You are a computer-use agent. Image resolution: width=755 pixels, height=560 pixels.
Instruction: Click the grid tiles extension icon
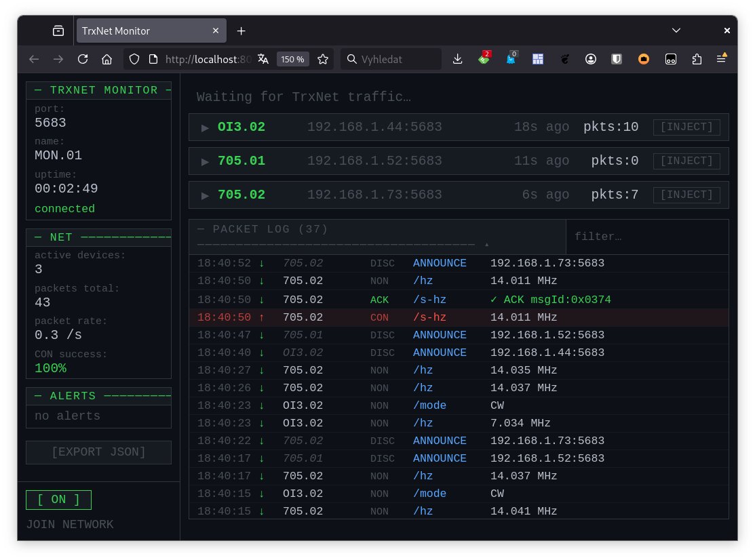538,59
